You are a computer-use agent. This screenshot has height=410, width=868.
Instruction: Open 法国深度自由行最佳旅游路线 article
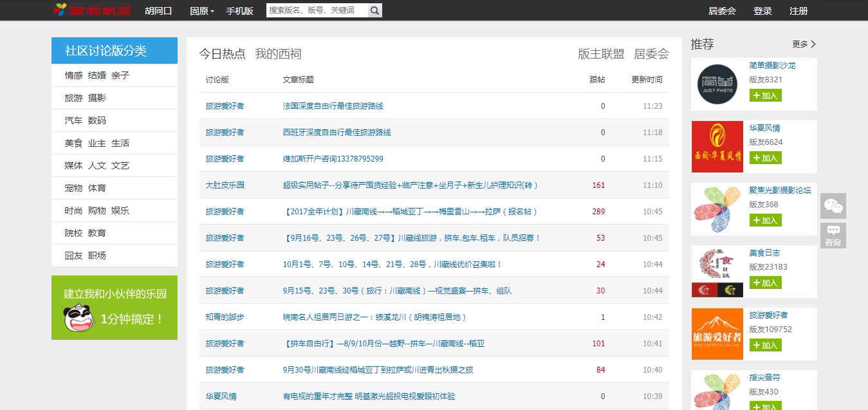point(333,106)
